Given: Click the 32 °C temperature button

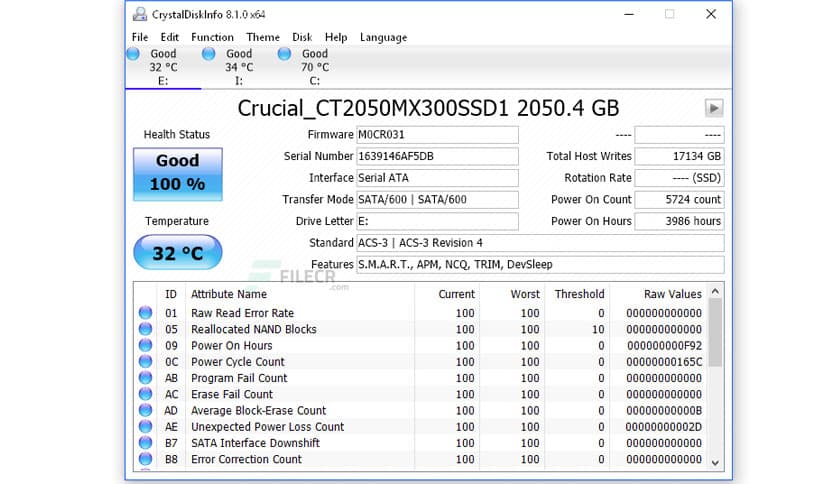Looking at the screenshot, I should point(178,252).
